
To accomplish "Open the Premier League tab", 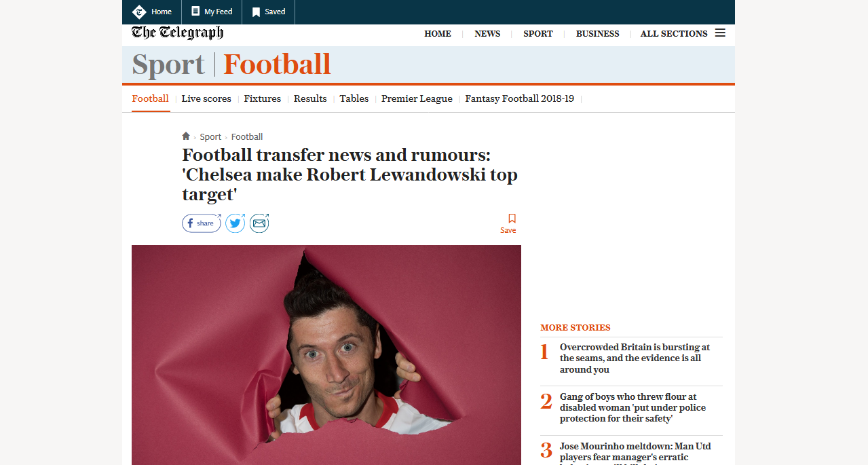I will [x=417, y=98].
